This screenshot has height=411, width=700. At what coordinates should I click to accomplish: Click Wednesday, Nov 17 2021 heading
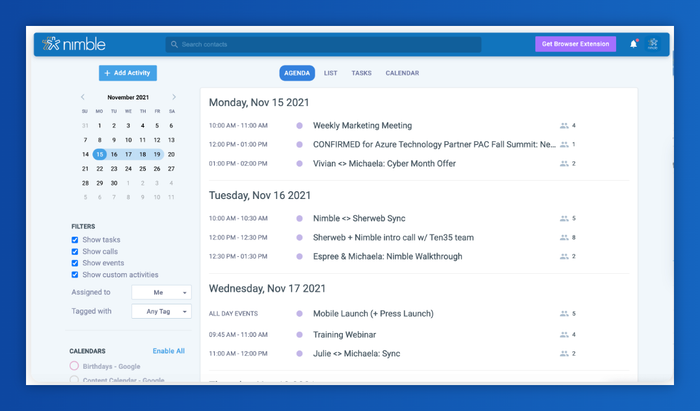point(267,289)
